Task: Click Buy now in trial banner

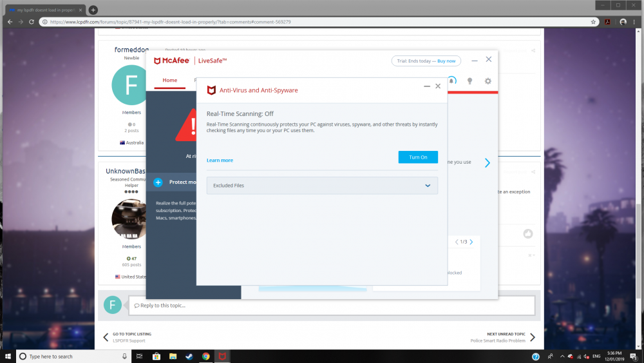Action: pos(446,61)
